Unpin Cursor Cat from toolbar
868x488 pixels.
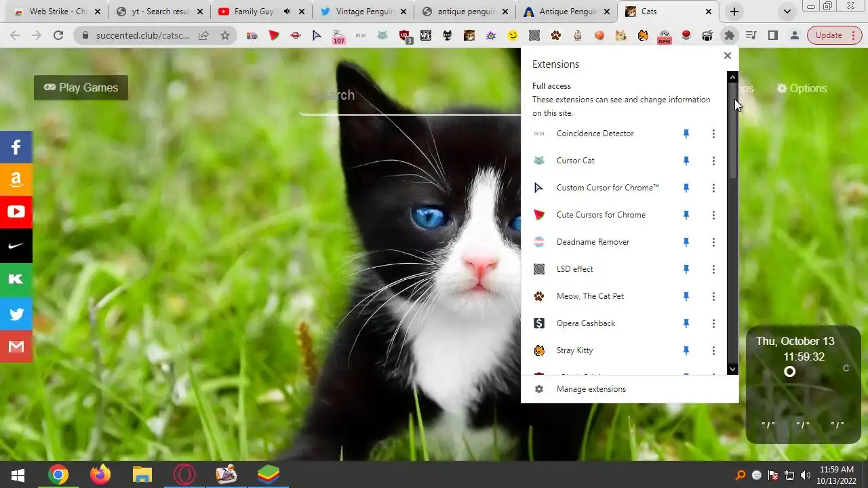pyautogui.click(x=686, y=161)
